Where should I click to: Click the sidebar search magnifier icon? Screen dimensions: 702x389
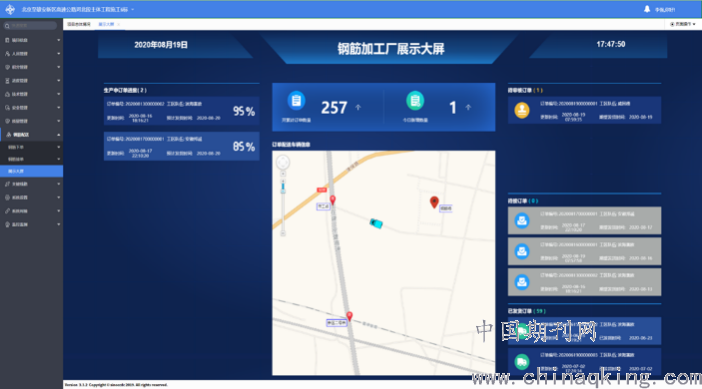click(7, 26)
